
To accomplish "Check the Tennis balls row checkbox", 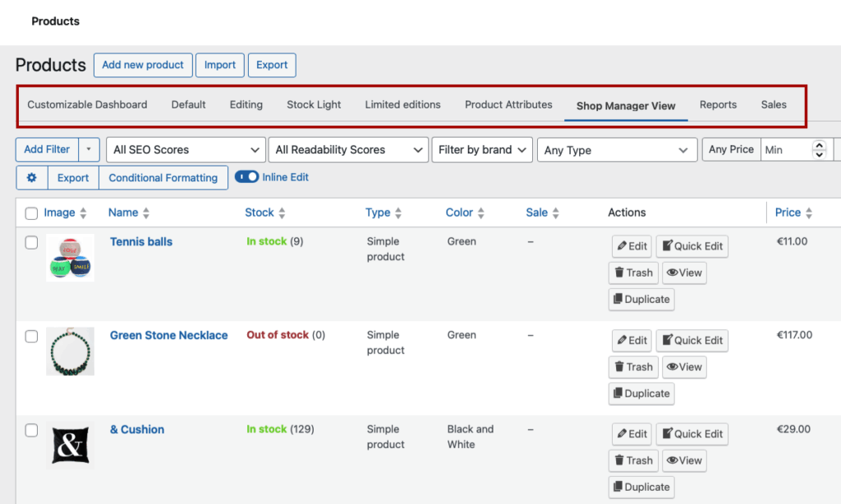I will (31, 242).
